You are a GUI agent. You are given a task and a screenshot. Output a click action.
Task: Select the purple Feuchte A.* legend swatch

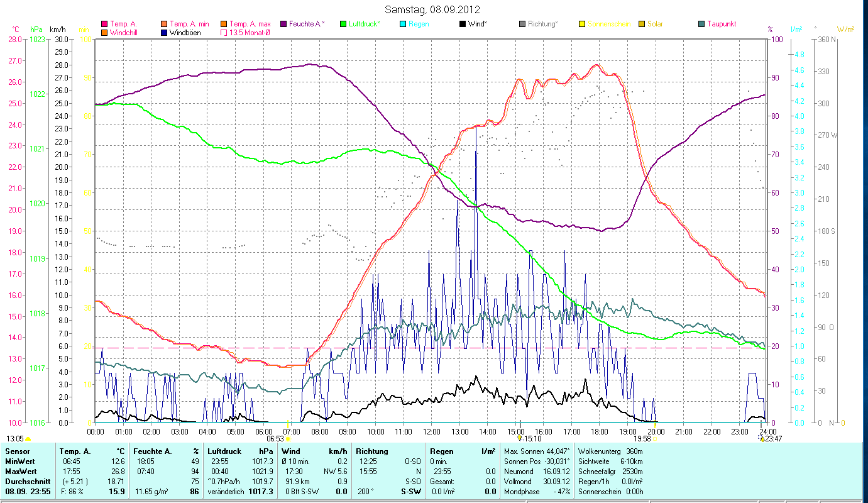[283, 24]
